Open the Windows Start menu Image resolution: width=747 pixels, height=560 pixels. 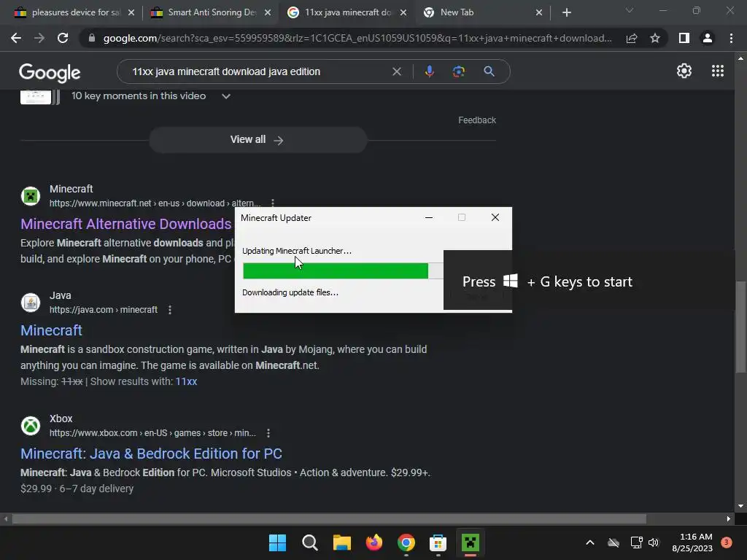point(277,542)
